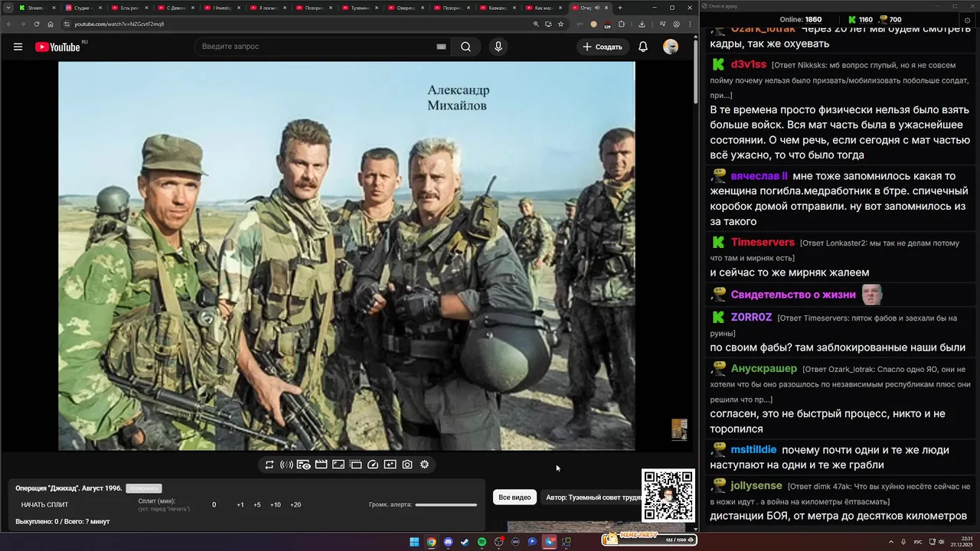980x551 pixels.
Task: Open Chrome zoom magnifier in address bar
Action: (536, 24)
